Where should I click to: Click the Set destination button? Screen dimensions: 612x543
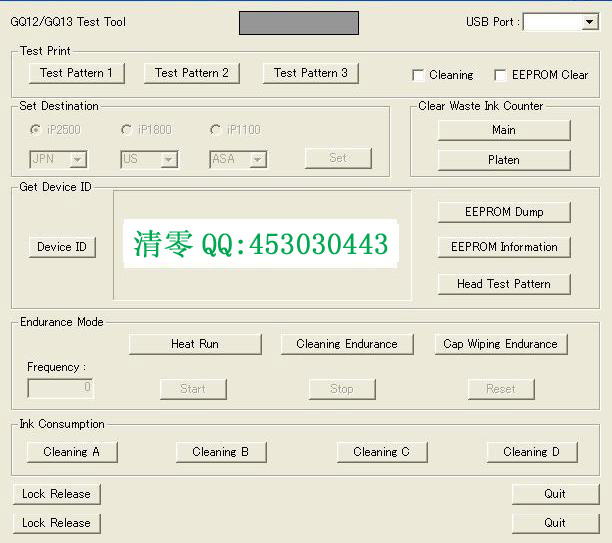point(338,158)
